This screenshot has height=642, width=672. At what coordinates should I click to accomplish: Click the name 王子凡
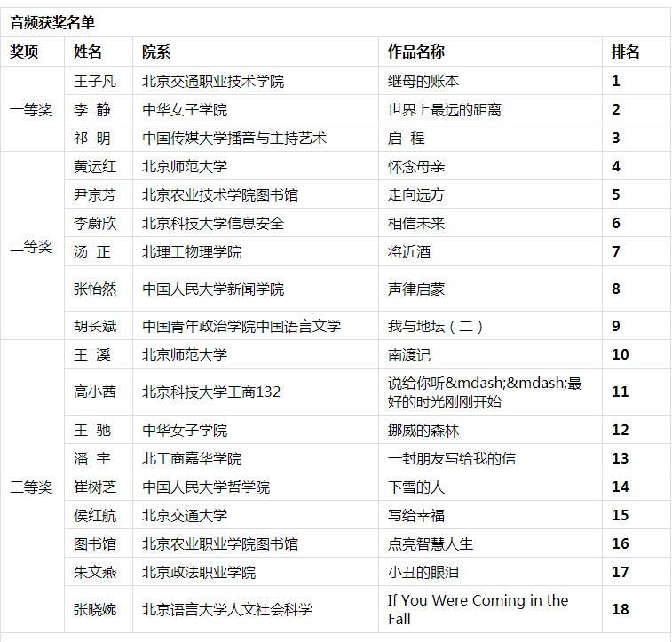click(94, 81)
